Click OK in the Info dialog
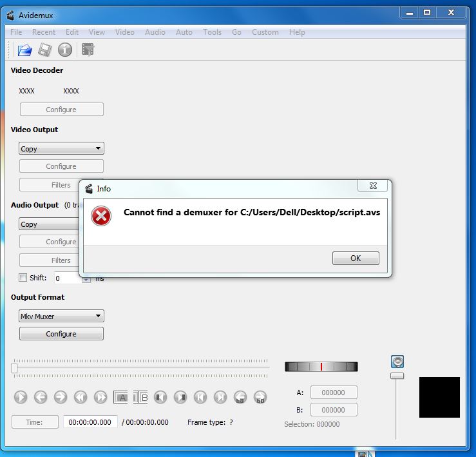Image resolution: width=476 pixels, height=457 pixels. coord(356,258)
